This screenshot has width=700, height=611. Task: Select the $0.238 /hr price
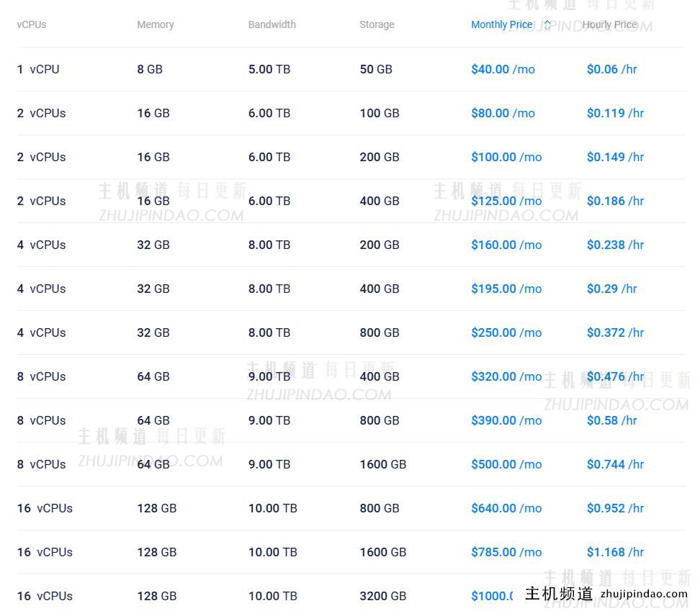click(x=615, y=245)
